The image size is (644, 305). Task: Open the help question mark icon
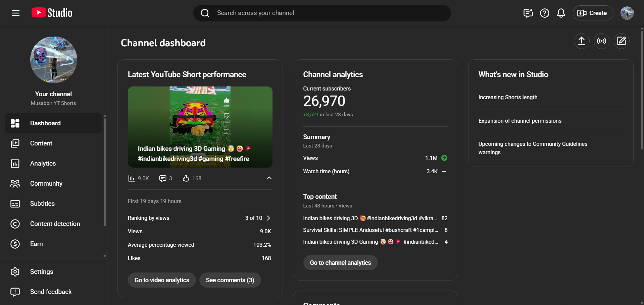[544, 13]
